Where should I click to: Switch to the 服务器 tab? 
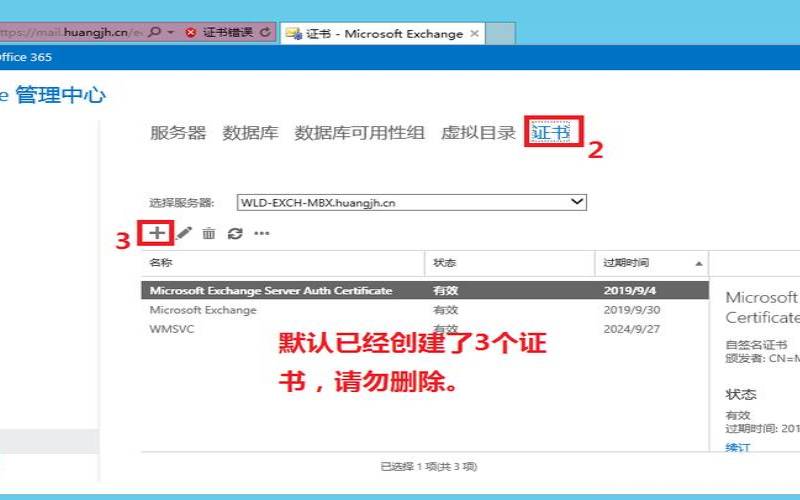(178, 133)
